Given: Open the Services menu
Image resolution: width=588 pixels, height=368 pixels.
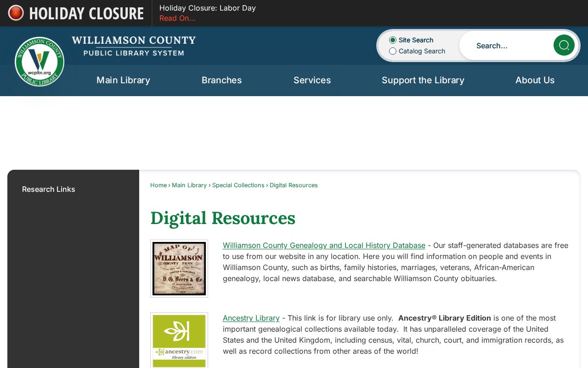Looking at the screenshot, I should coord(312,80).
